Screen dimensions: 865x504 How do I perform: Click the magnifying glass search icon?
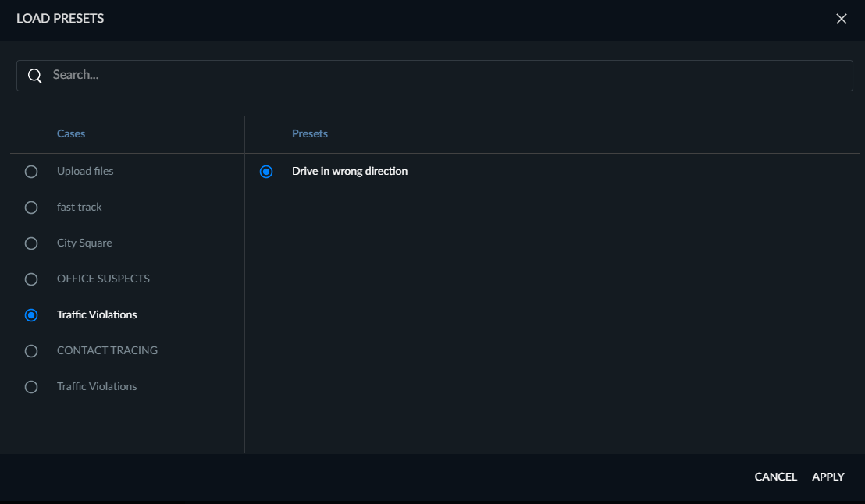(35, 76)
